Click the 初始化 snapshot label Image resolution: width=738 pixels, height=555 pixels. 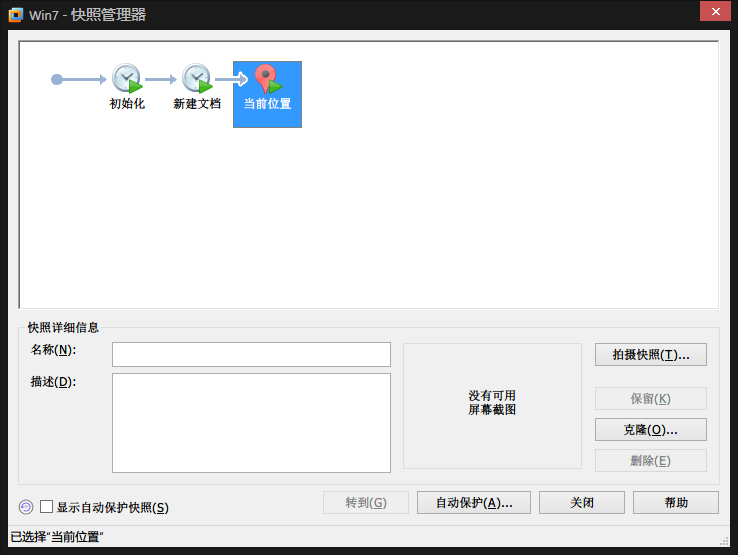127,104
